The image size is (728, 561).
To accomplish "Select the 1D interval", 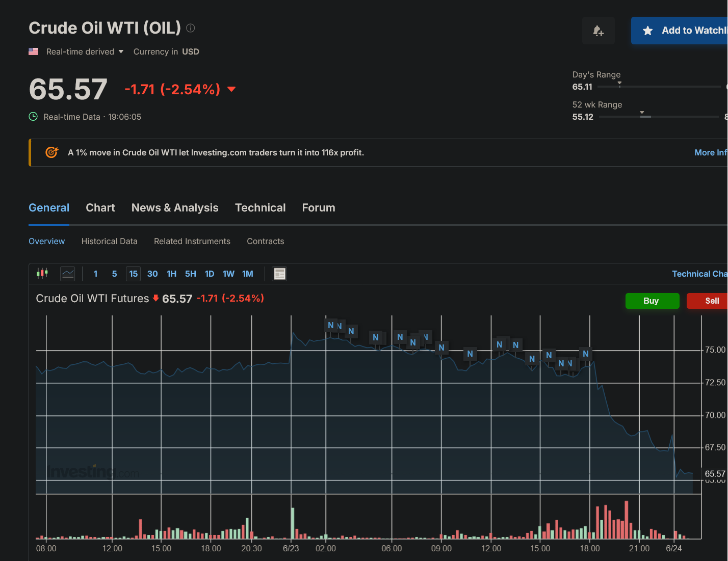I will point(210,274).
